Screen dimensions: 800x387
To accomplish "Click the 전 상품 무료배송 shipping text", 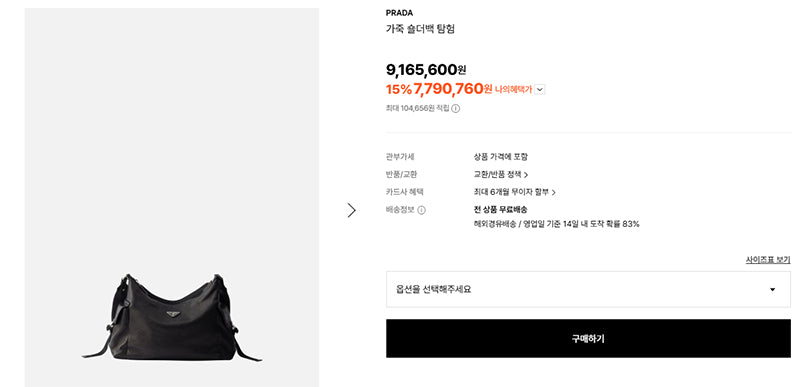I will coord(501,210).
